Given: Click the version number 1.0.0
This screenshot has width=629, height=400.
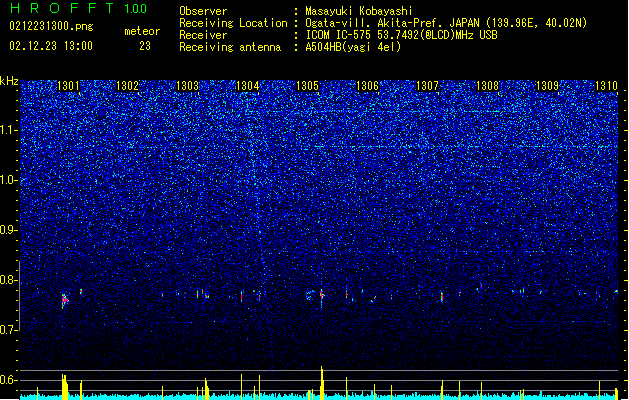Looking at the screenshot, I should pyautogui.click(x=135, y=8).
